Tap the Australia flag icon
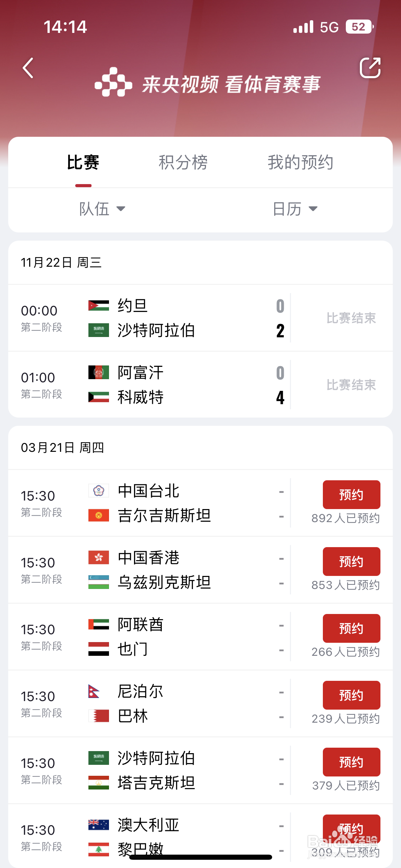The height and width of the screenshot is (868, 401). 99,824
